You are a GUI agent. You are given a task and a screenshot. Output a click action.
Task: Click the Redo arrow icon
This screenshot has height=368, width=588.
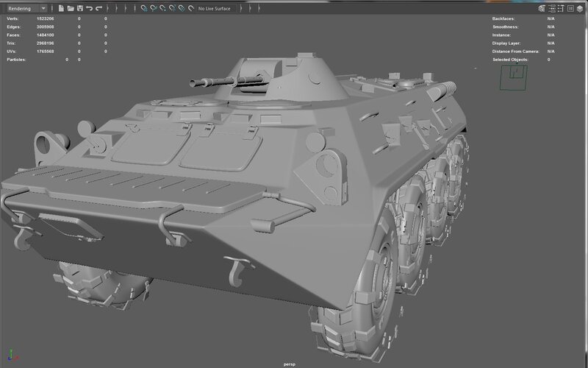click(98, 8)
